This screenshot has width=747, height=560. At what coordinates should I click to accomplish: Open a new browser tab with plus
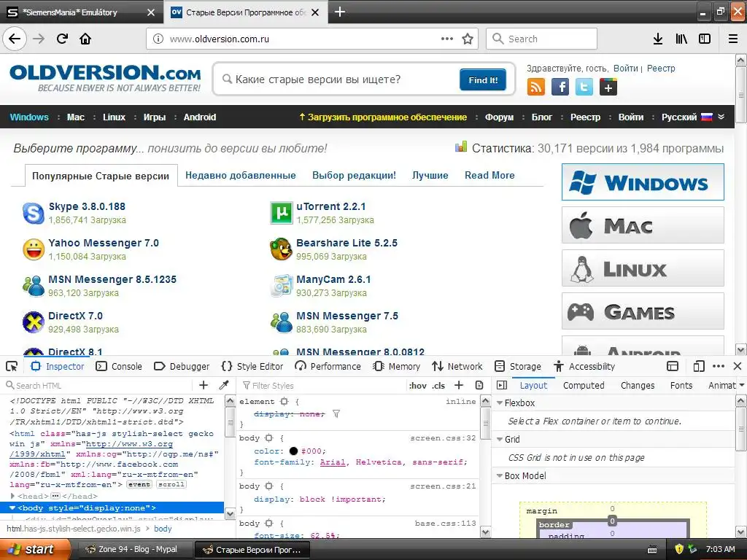coord(340,12)
